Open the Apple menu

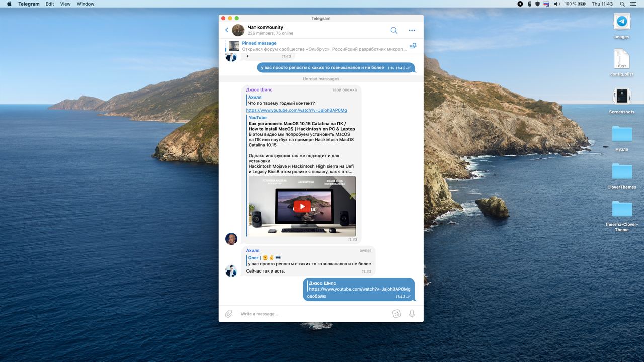(9, 4)
